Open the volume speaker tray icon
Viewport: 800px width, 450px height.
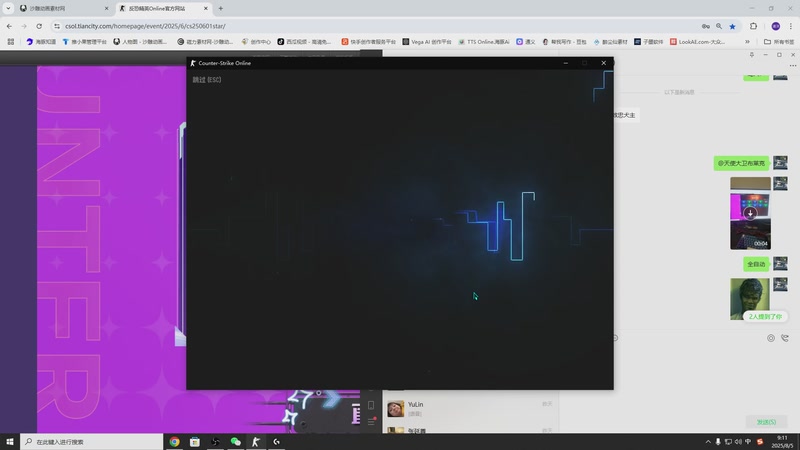pyautogui.click(x=738, y=442)
